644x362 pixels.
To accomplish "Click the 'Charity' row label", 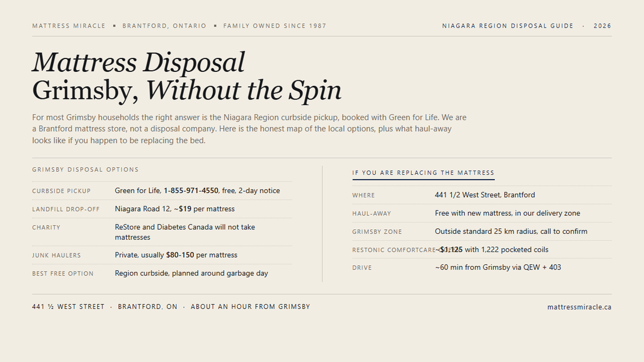I will 46,227.
